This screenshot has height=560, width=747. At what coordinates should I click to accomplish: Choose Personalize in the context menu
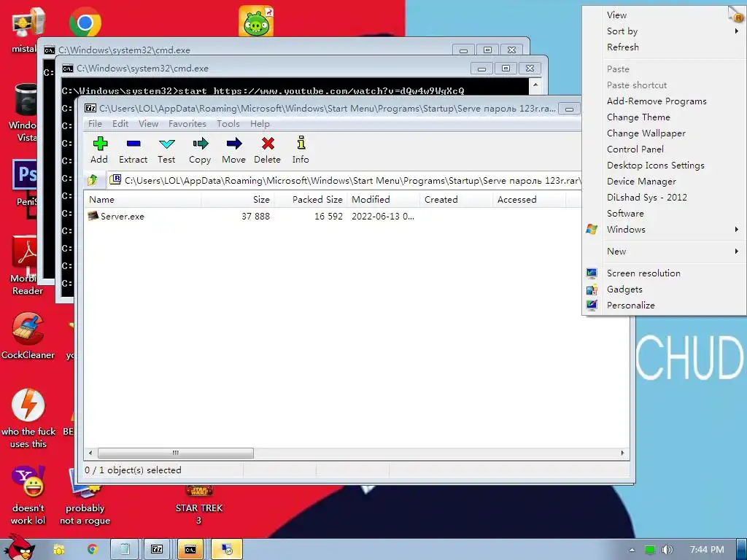664,306
